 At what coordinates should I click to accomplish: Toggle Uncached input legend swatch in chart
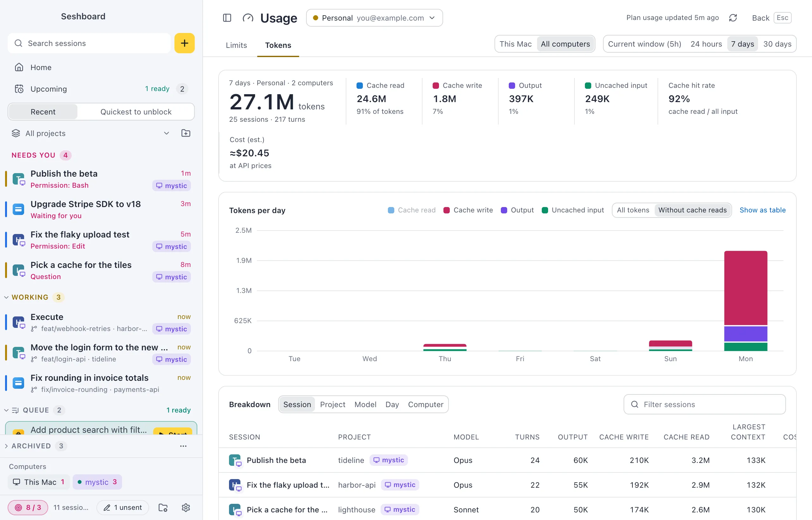pyautogui.click(x=545, y=210)
